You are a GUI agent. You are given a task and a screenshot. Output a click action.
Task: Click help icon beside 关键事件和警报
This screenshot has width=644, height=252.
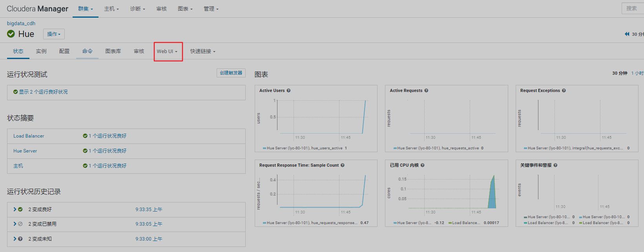[x=555, y=165]
